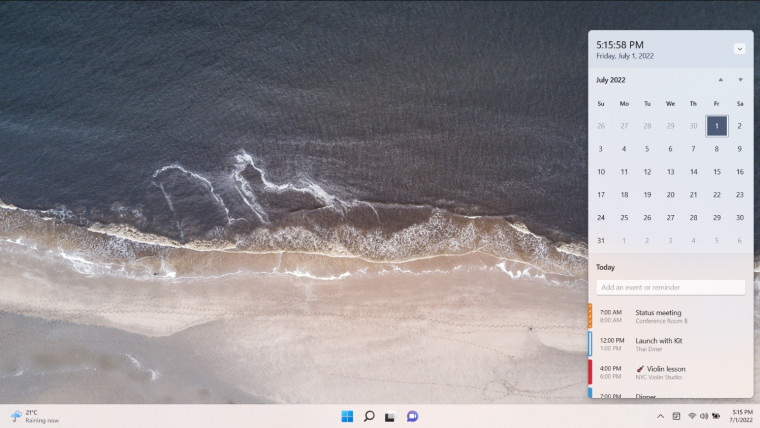Click the volume speaker icon in system tray

coord(703,416)
